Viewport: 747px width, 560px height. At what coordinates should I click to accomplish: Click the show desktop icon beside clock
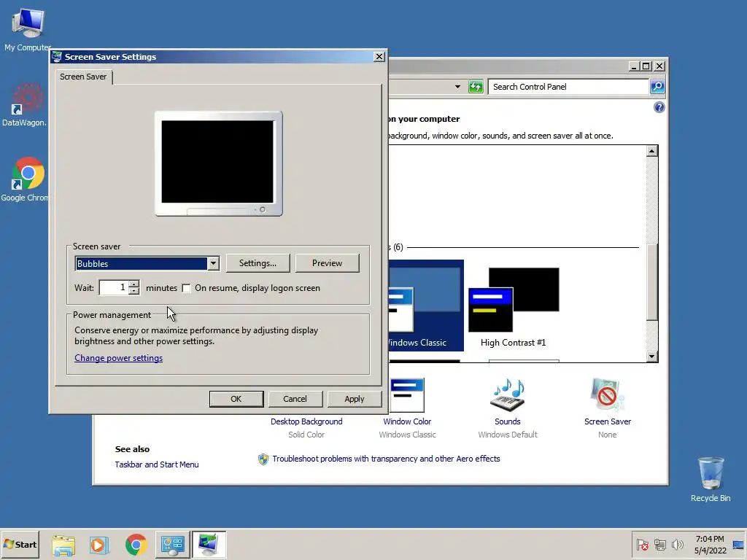pos(738,545)
